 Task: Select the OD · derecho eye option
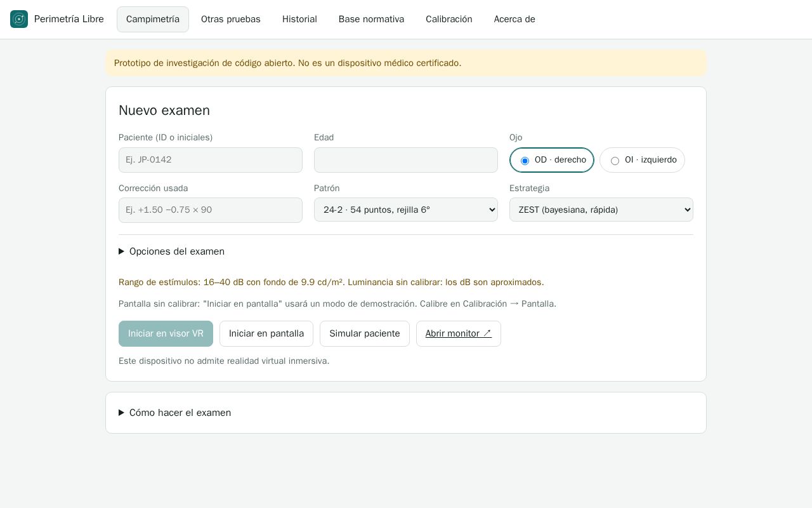[x=552, y=160]
